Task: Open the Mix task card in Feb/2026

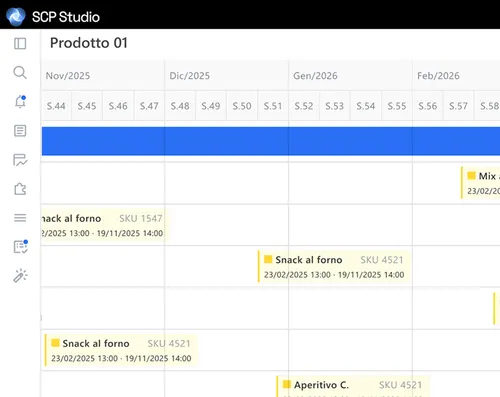Action: [x=481, y=183]
